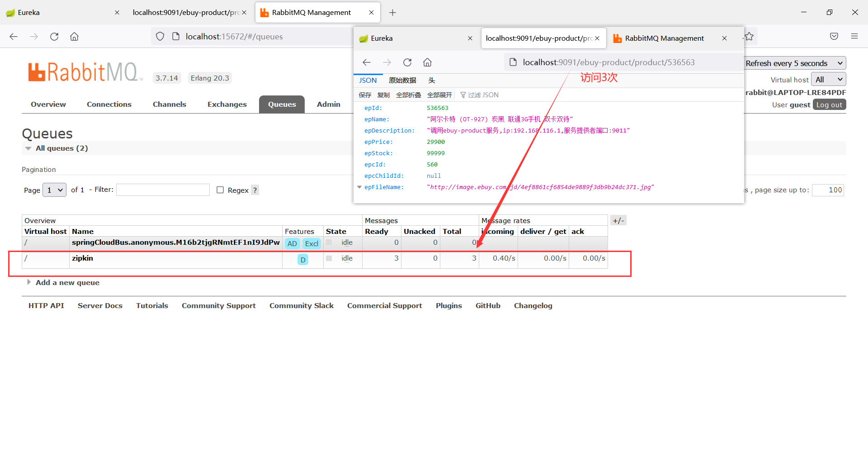Close the main Eureka tab
The width and height of the screenshot is (868, 466).
[117, 13]
